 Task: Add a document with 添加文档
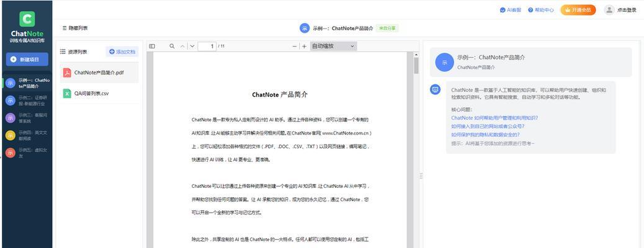pos(122,51)
